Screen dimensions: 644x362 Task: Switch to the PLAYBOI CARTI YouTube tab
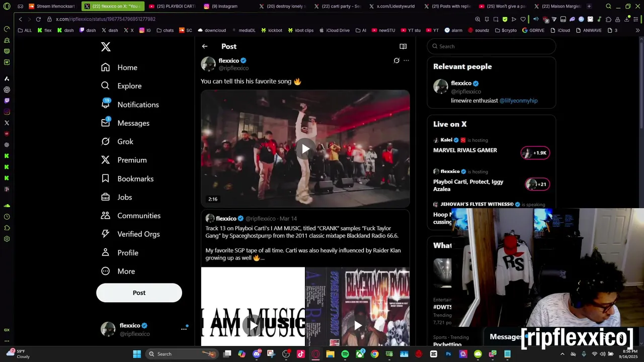tap(172, 7)
